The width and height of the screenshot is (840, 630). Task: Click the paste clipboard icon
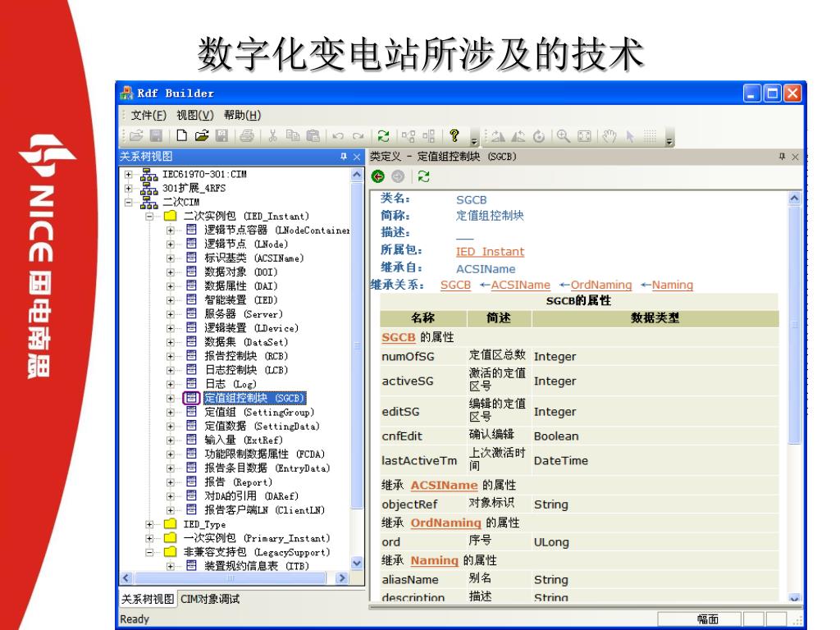click(313, 136)
